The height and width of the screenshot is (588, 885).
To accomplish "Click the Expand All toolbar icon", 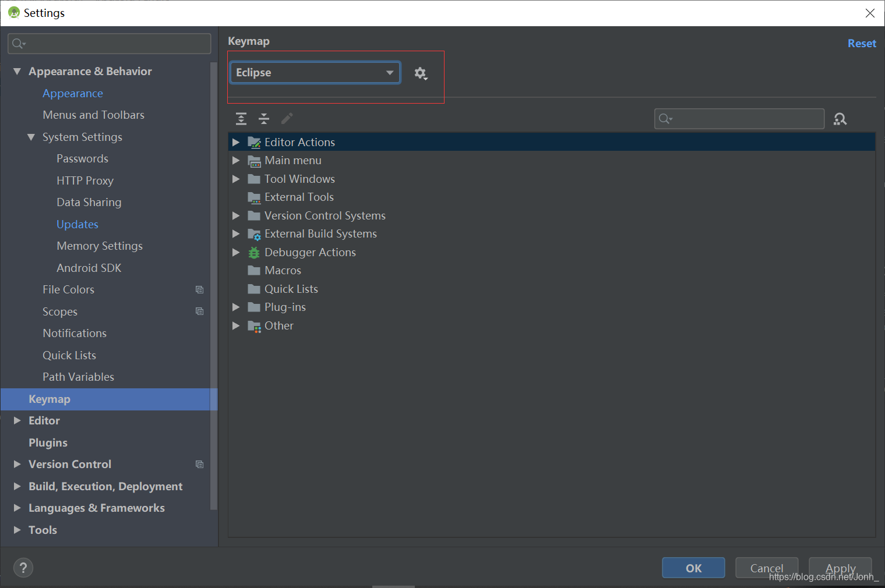I will pos(241,119).
